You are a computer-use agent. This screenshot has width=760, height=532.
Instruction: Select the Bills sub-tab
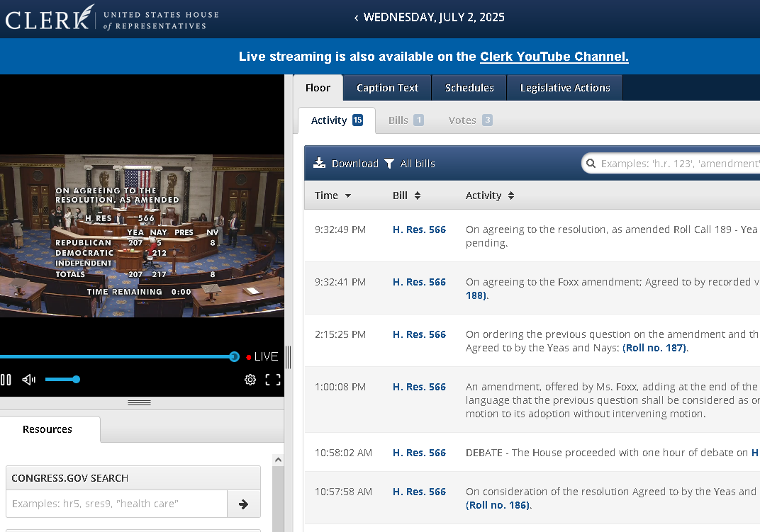click(406, 120)
